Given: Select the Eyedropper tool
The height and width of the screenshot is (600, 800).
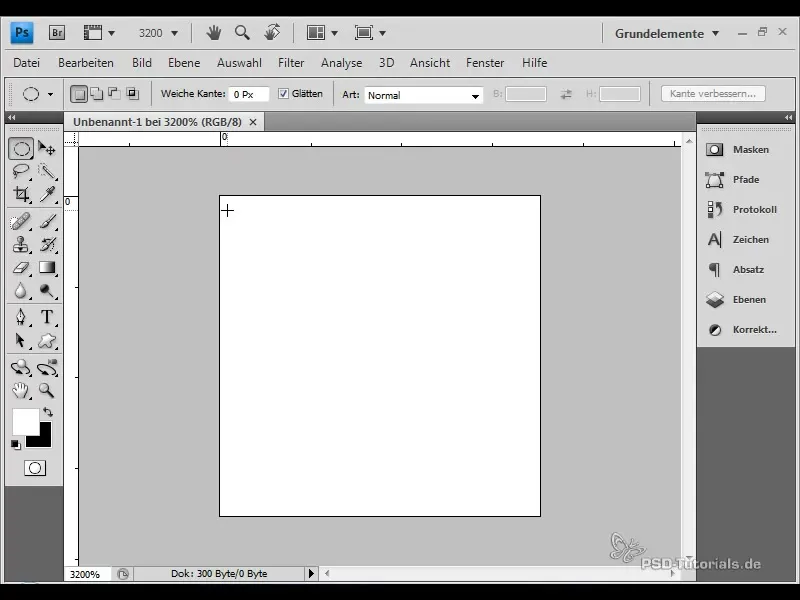Looking at the screenshot, I should (47, 194).
